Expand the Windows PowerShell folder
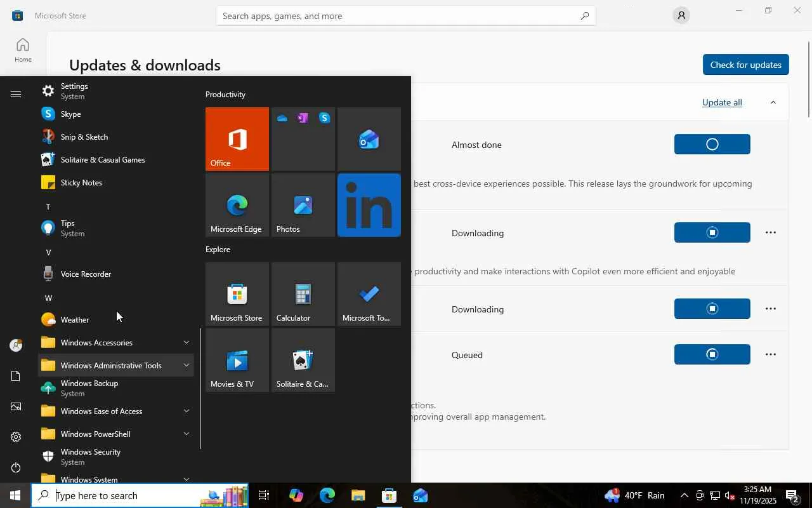Screen dimensions: 812x508 116,434
